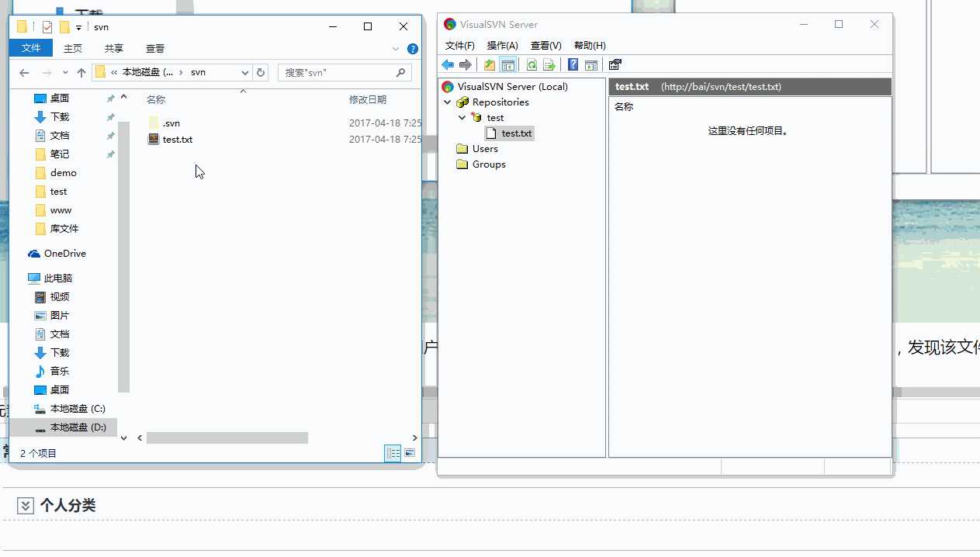980x557 pixels.
Task: Open 操作(A) menu in VisualSVN Server
Action: pyautogui.click(x=502, y=46)
